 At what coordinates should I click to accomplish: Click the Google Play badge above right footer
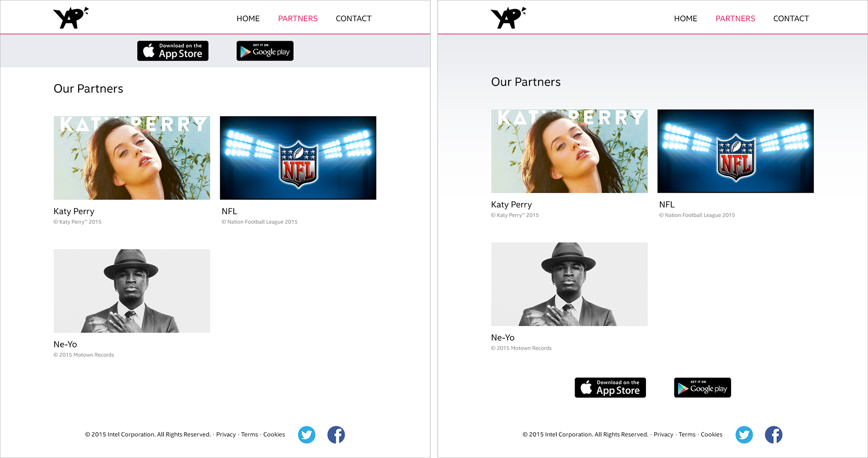[703, 387]
